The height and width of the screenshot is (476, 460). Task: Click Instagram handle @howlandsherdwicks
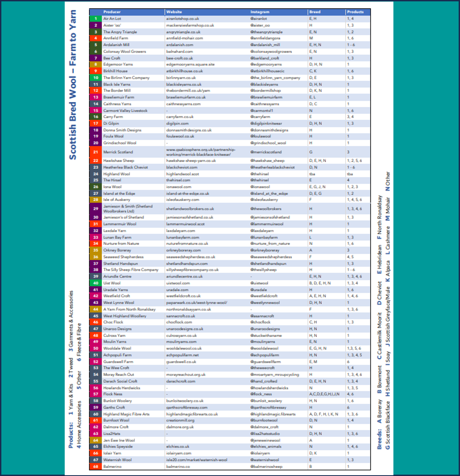tap(269, 388)
